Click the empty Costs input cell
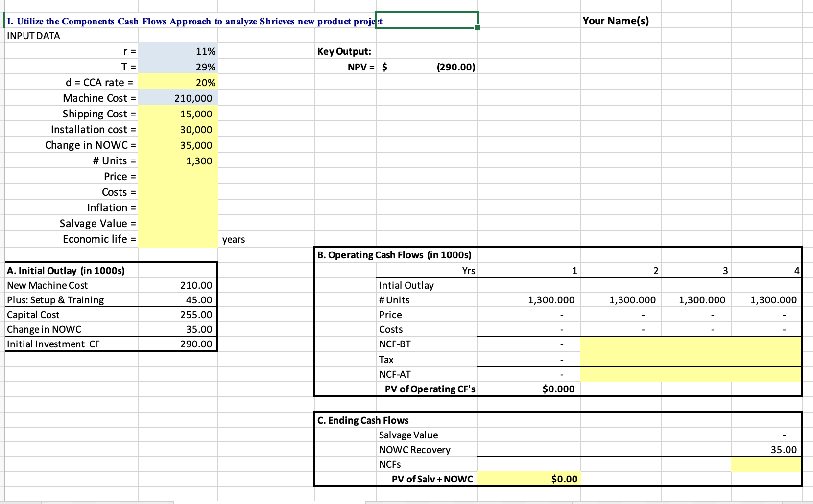 tap(178, 192)
